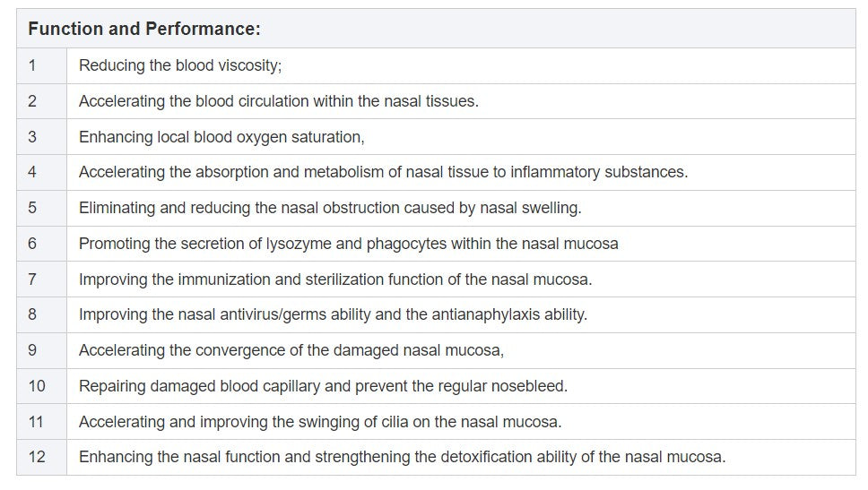Click the nasal antivirus/germs ability text
This screenshot has height=490, width=868.
(333, 314)
